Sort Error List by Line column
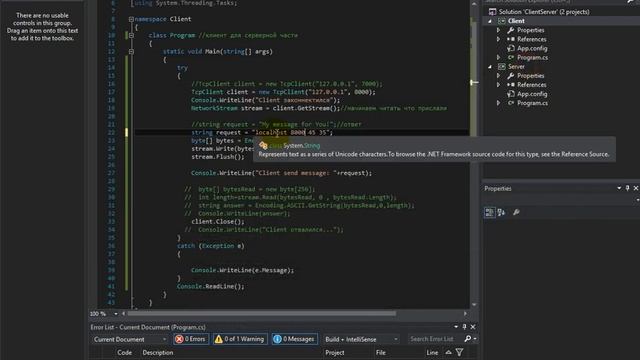The width and height of the screenshot is (640, 360). click(x=432, y=353)
